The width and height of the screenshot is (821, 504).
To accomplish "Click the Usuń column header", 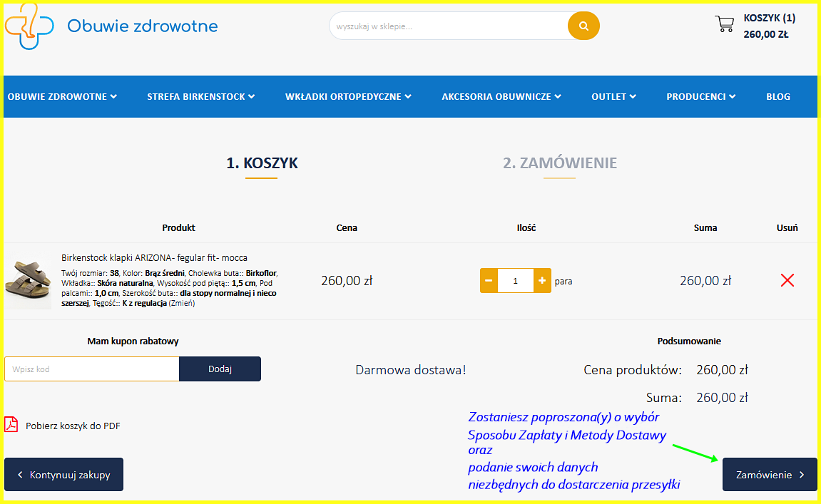I will point(787,227).
